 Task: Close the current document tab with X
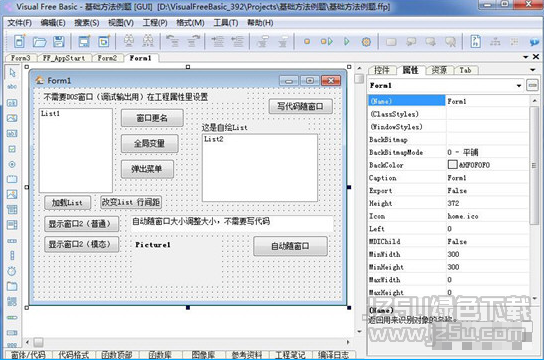point(536,57)
